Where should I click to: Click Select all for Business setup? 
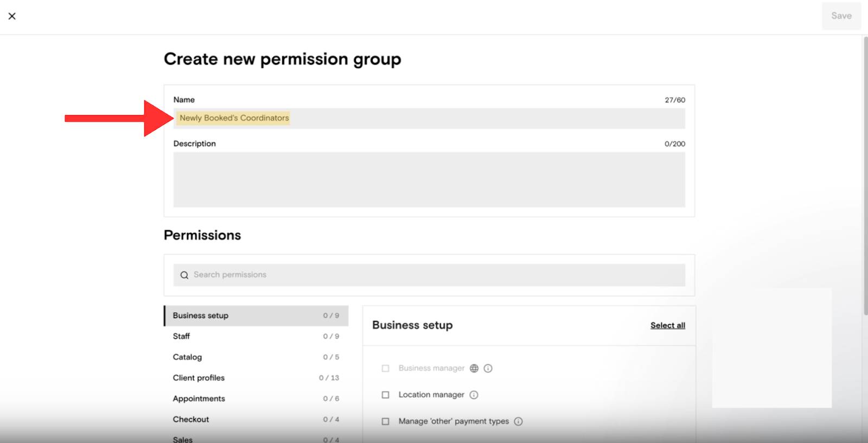point(667,326)
